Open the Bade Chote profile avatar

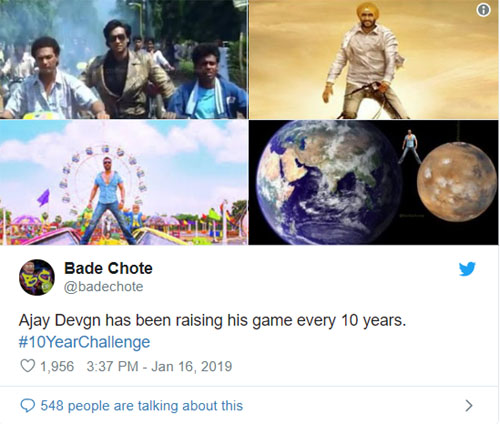[x=37, y=277]
